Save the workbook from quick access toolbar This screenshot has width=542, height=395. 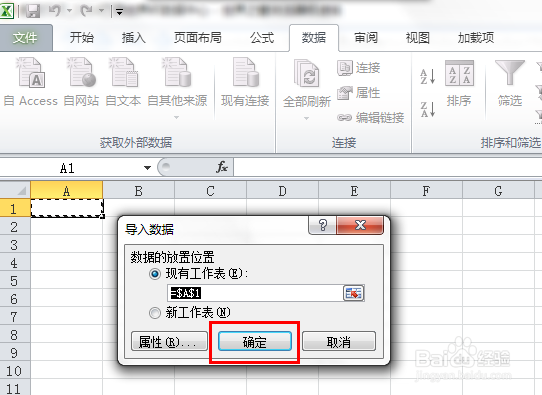pyautogui.click(x=33, y=11)
